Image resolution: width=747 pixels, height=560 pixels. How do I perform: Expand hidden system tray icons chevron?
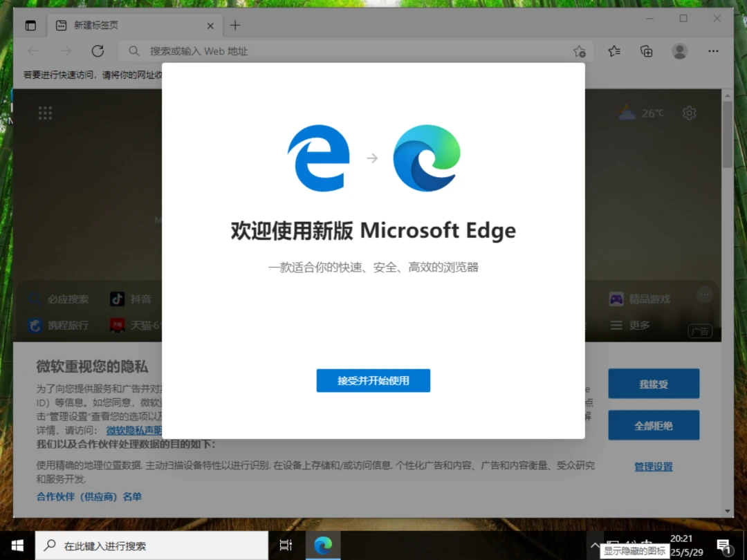coord(595,545)
